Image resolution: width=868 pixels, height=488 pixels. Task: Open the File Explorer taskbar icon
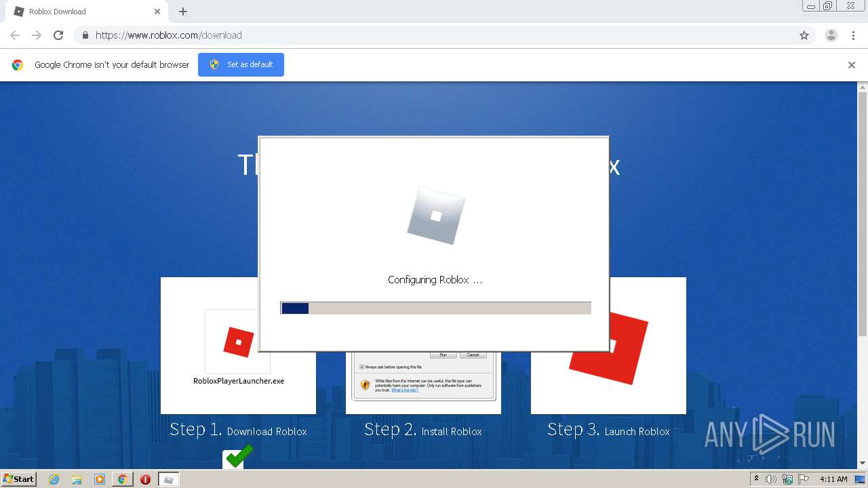(77, 479)
